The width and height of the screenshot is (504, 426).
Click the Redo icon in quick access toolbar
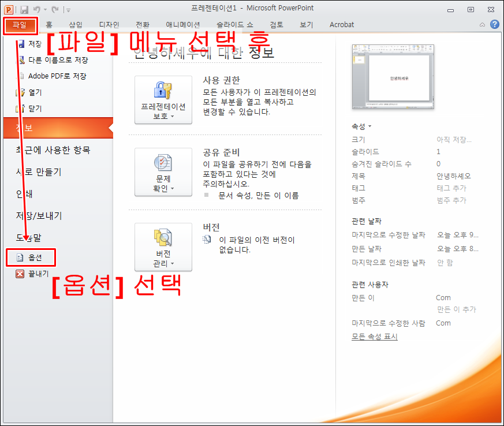(55, 10)
